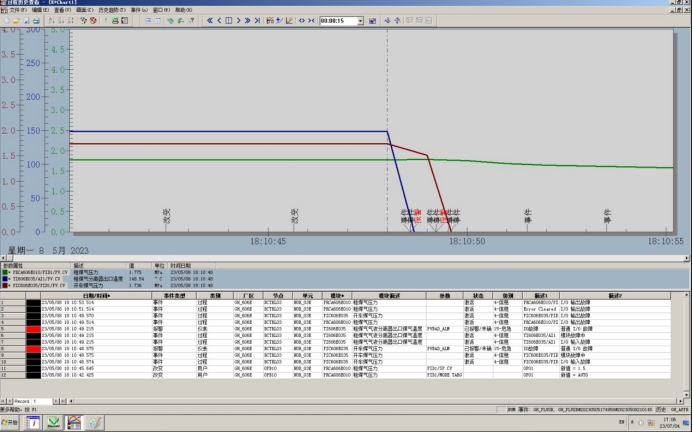Screen dimensions: 693x432
Task: Click the 事件类型 column header
Action: coord(174,295)
